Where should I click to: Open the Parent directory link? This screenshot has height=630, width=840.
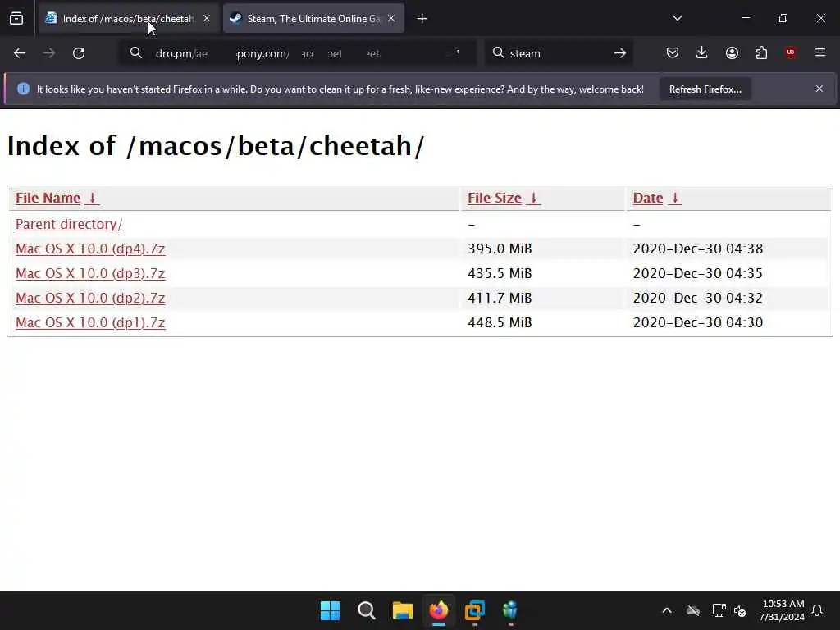point(69,224)
